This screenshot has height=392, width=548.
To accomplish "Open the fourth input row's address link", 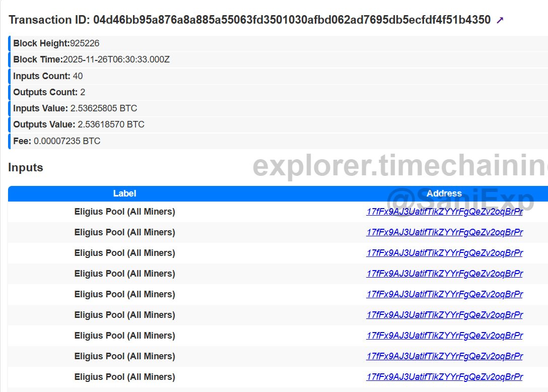I will click(x=445, y=274).
